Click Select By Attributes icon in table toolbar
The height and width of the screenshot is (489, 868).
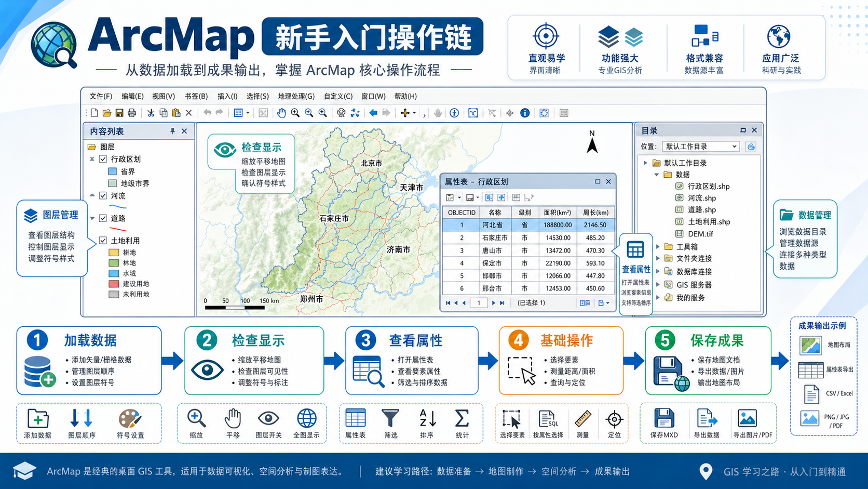point(489,197)
